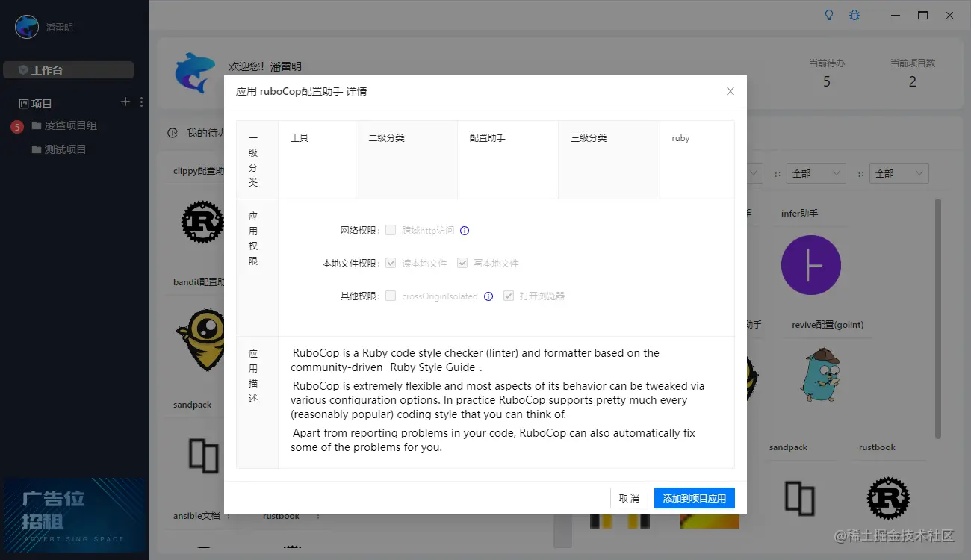Click the Rust gear icon under right rustbook
The width and height of the screenshot is (971, 560).
888,498
